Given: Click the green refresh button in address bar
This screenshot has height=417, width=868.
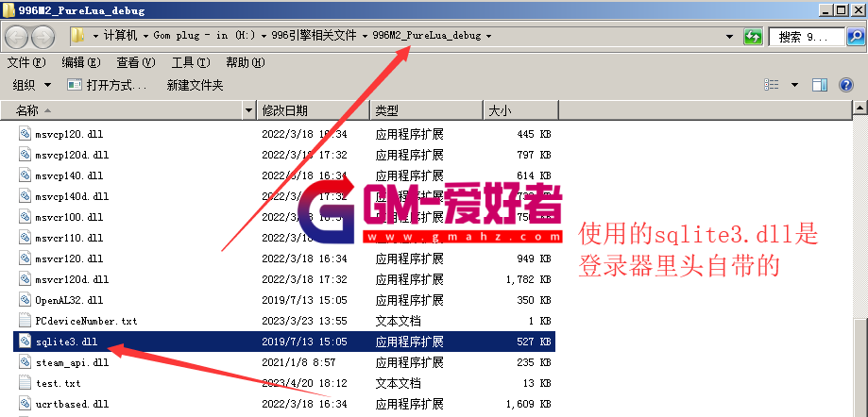Looking at the screenshot, I should click(753, 37).
